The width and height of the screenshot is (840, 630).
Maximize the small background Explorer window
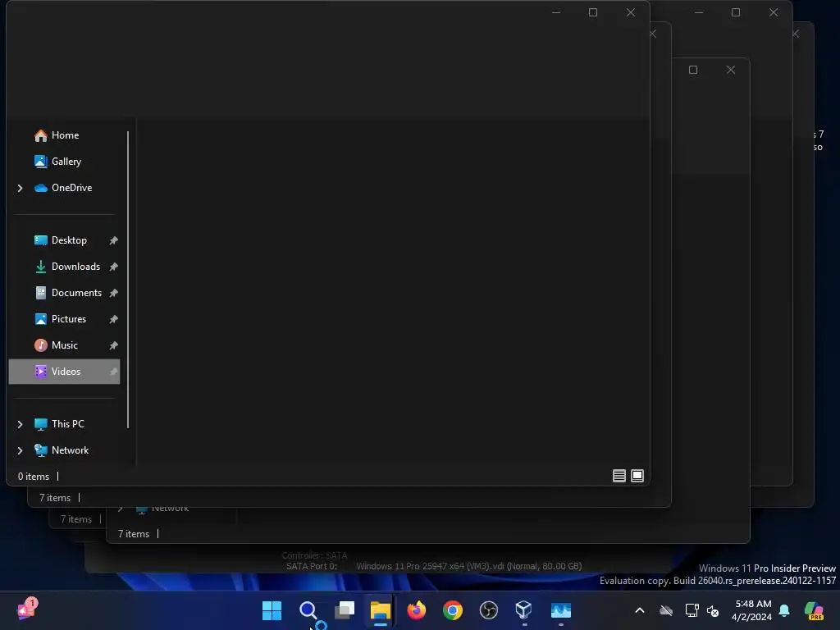(693, 70)
